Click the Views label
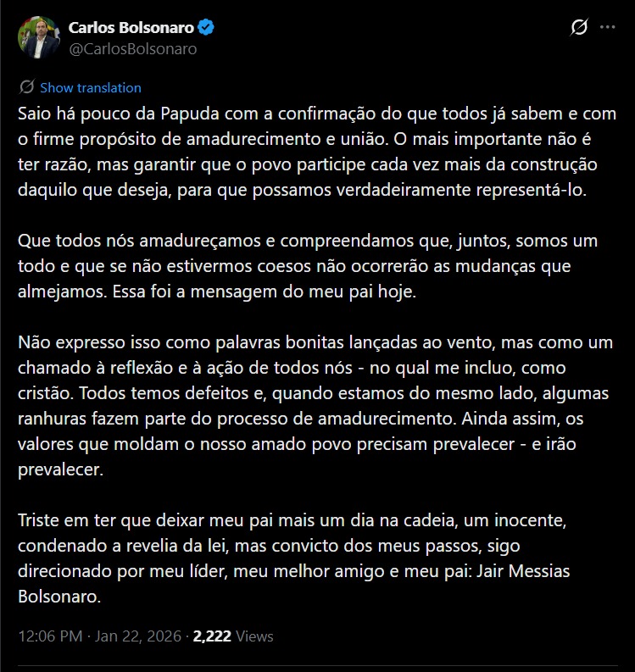 255,636
